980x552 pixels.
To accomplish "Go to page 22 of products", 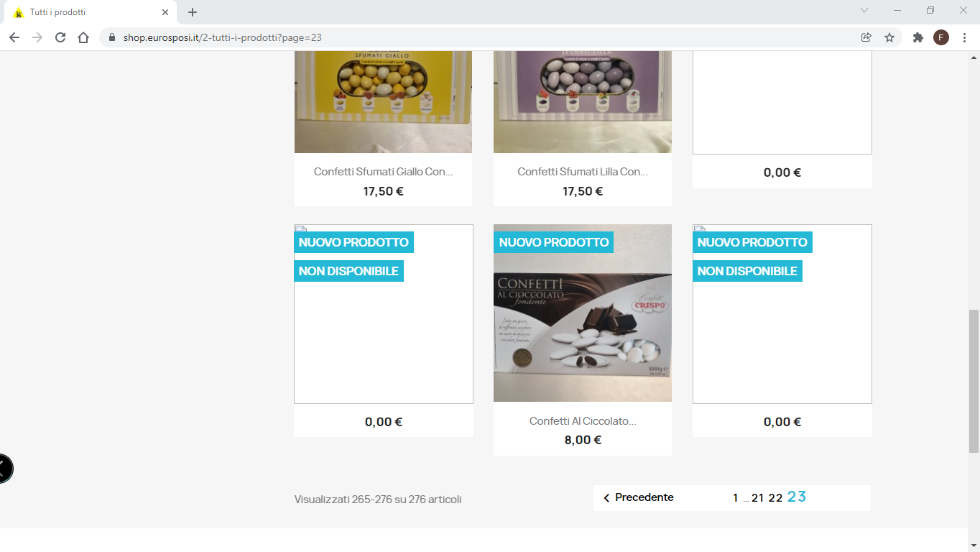I will 775,498.
